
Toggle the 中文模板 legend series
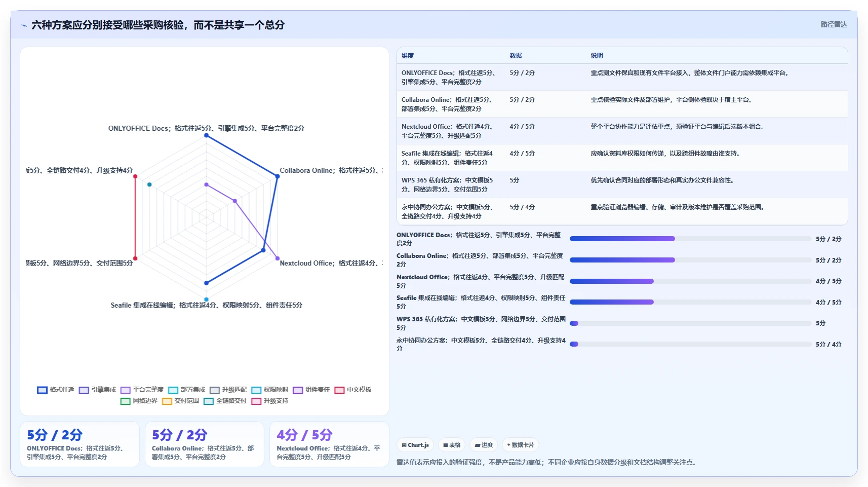[353, 390]
